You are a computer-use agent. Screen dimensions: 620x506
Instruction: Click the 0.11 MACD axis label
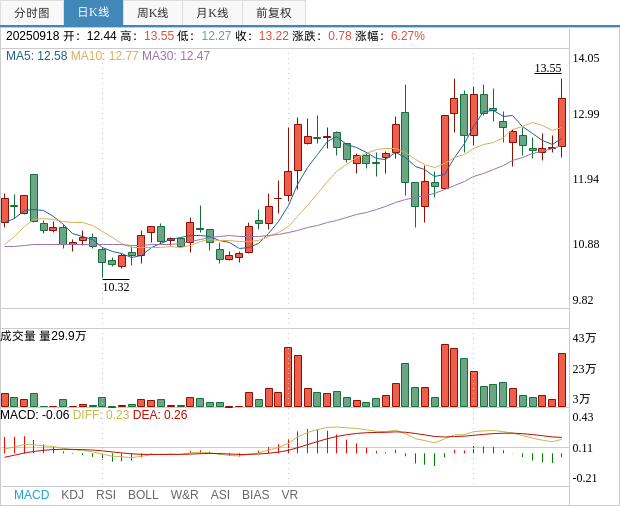point(583,448)
